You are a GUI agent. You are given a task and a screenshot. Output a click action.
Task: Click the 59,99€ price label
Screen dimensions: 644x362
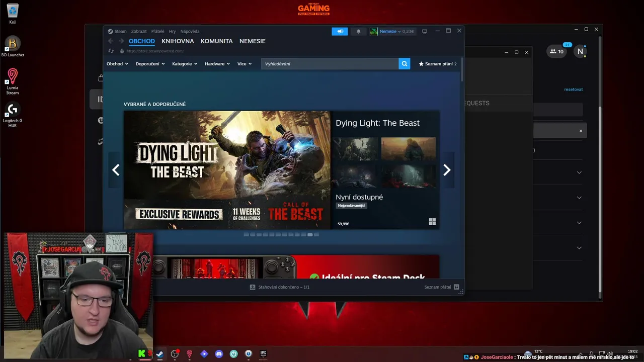click(343, 224)
